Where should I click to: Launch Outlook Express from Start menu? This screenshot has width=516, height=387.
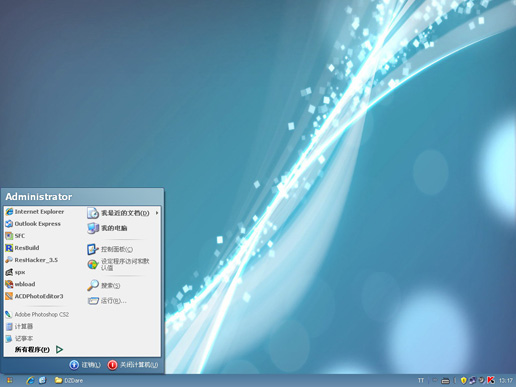(x=33, y=224)
